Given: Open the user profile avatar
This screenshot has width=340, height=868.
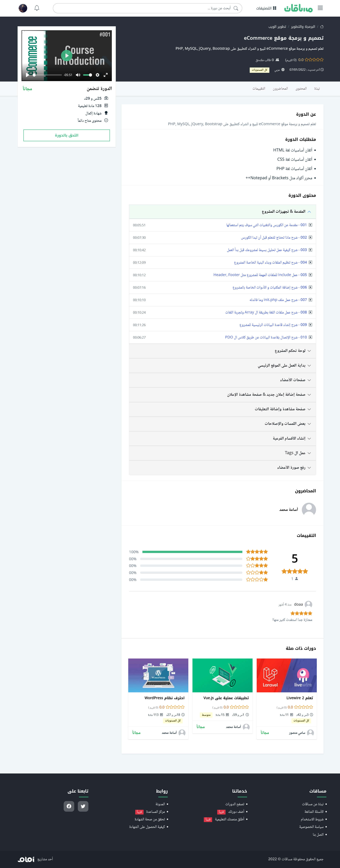Looking at the screenshot, I should tap(23, 8).
